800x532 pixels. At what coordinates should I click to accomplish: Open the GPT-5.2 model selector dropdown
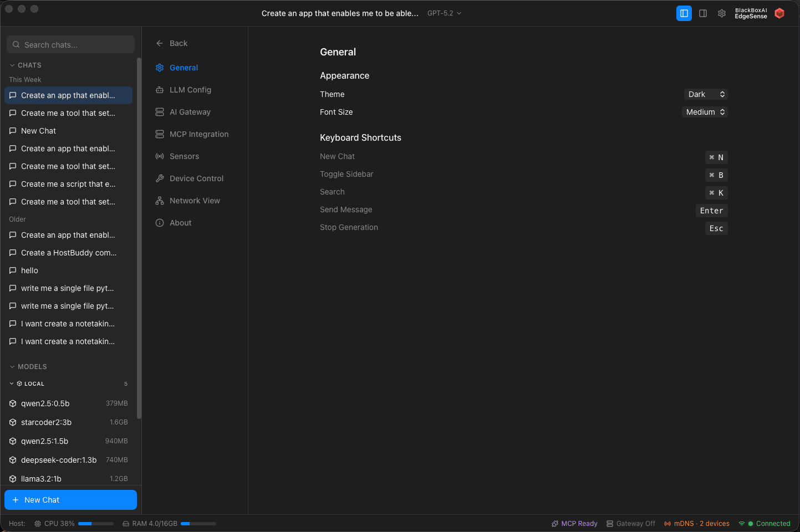click(444, 13)
